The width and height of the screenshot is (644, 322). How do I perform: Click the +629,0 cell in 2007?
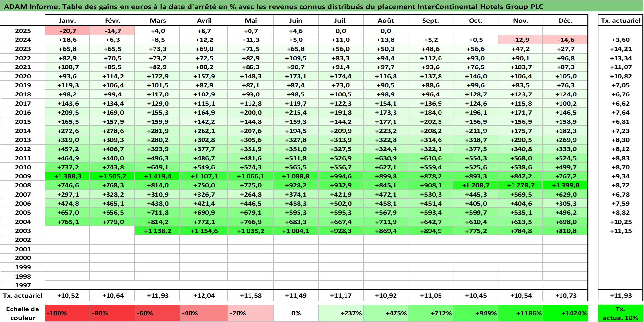coord(565,195)
